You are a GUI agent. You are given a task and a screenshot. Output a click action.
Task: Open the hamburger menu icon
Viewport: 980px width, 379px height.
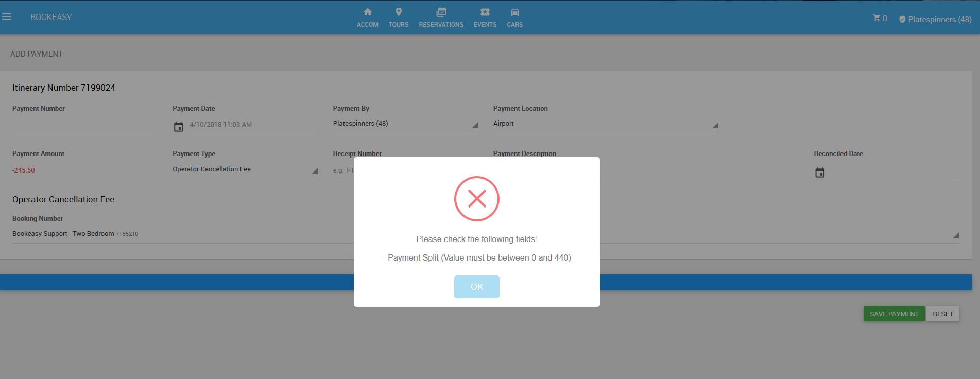click(6, 17)
